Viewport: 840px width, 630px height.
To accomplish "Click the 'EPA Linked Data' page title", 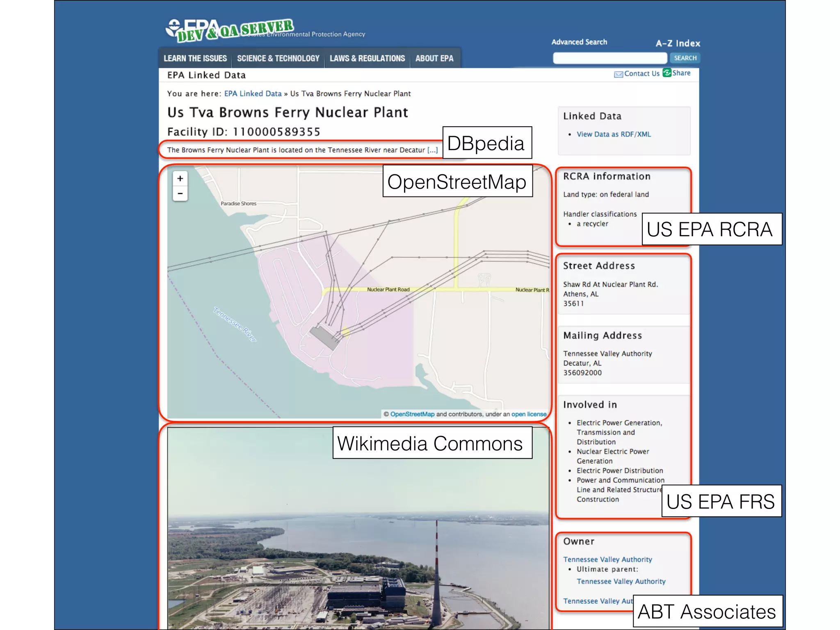I will 206,75.
